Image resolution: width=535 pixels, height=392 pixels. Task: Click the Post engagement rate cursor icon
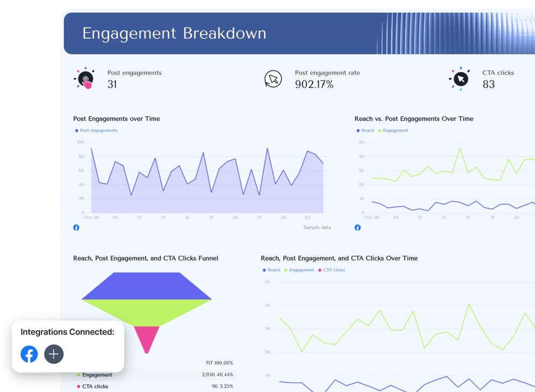273,78
